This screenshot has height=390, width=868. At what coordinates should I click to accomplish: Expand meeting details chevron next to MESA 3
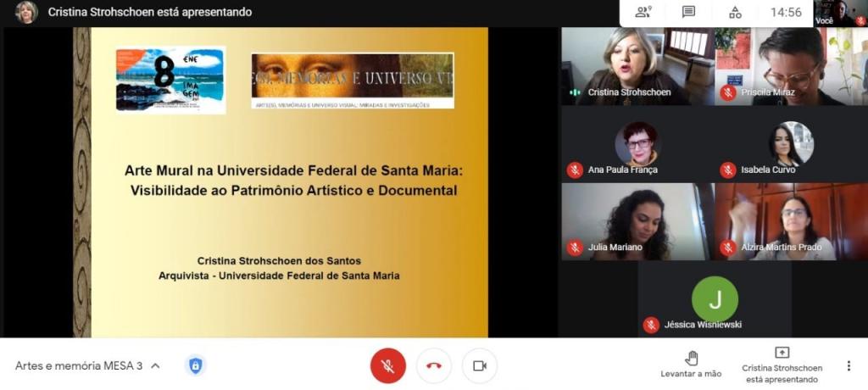point(155,366)
